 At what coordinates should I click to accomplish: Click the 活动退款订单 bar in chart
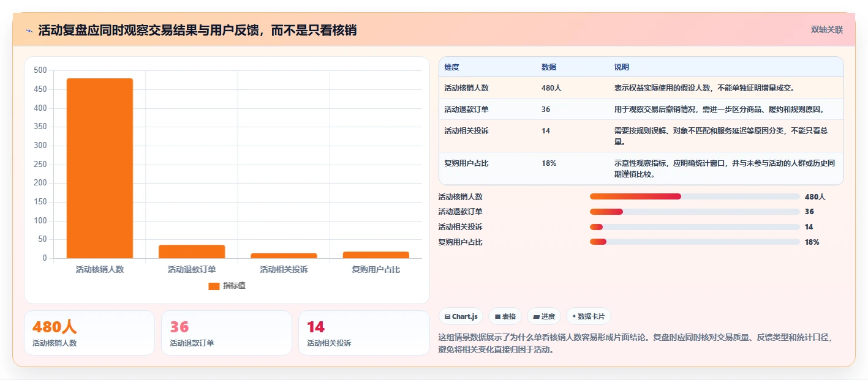point(192,251)
